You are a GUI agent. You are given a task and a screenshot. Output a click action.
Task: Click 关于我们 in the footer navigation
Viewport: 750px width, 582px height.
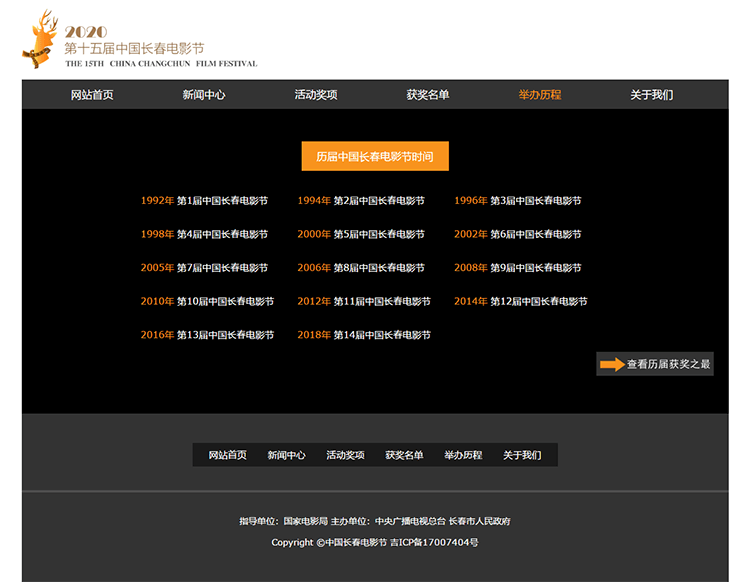tap(522, 455)
